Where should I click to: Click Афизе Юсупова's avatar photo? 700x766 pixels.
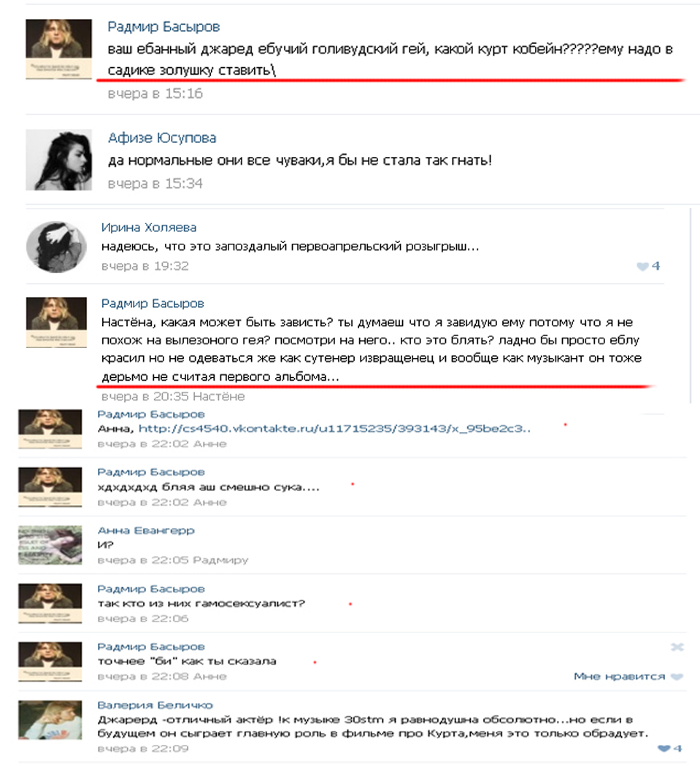click(58, 160)
